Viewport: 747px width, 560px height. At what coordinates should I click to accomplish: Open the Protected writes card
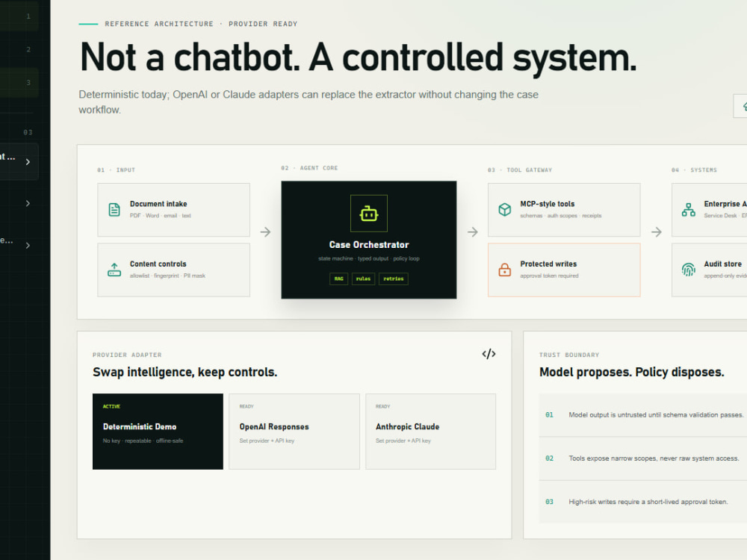(564, 270)
